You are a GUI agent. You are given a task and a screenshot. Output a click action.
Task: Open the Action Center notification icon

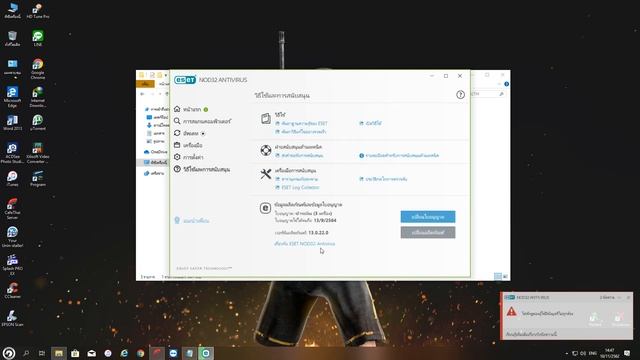(627, 353)
